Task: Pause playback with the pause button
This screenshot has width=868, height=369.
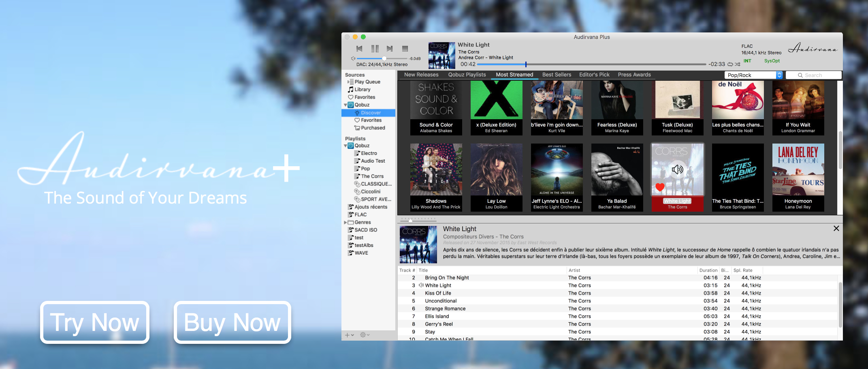Action: coord(375,49)
